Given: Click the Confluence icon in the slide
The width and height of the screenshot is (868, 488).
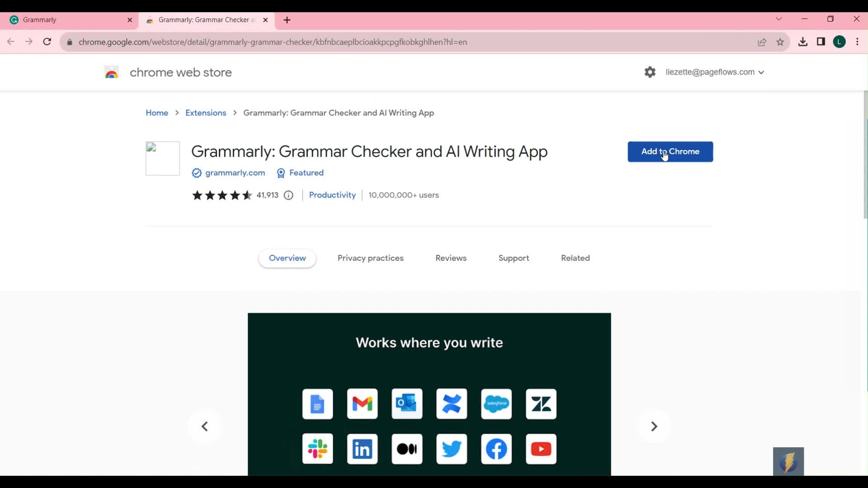Looking at the screenshot, I should click(x=452, y=404).
